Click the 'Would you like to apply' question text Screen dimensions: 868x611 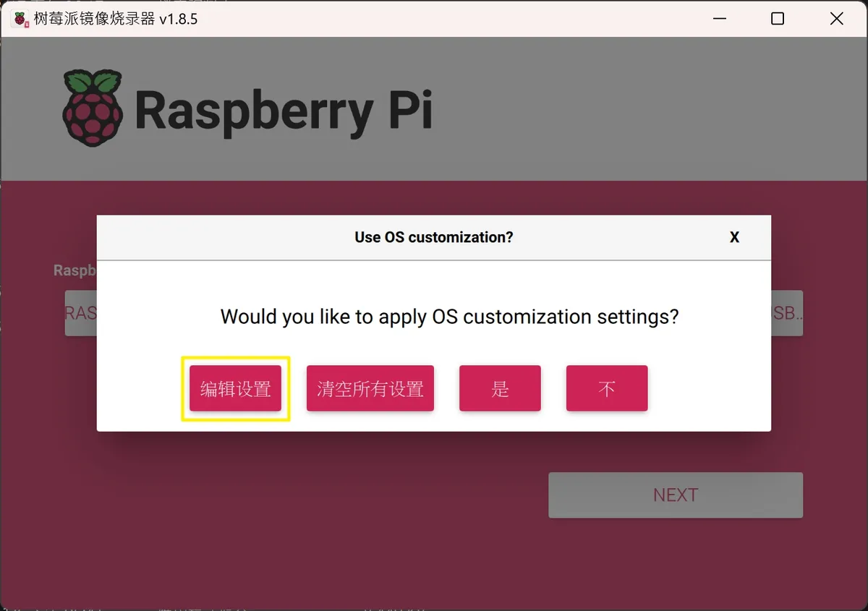pyautogui.click(x=449, y=317)
